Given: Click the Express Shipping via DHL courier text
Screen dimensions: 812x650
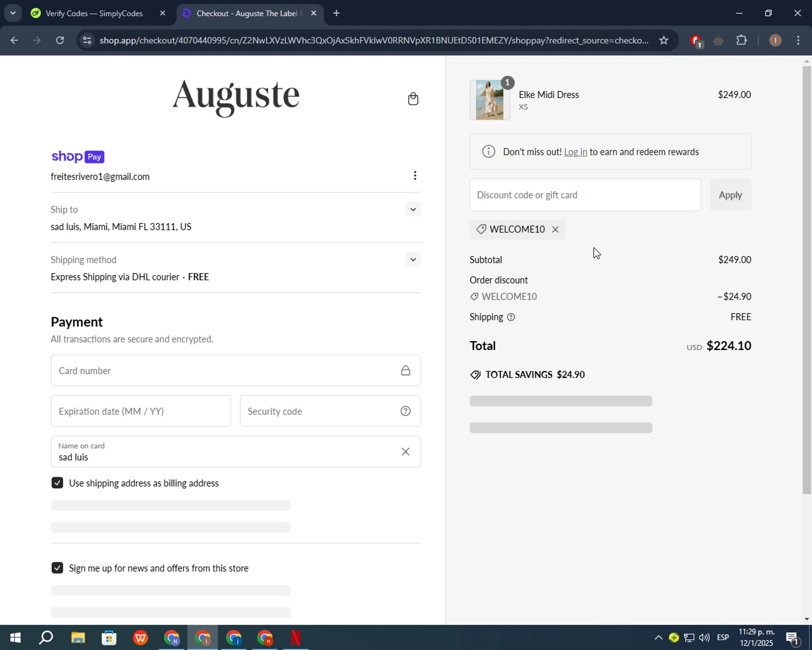Looking at the screenshot, I should tap(115, 277).
